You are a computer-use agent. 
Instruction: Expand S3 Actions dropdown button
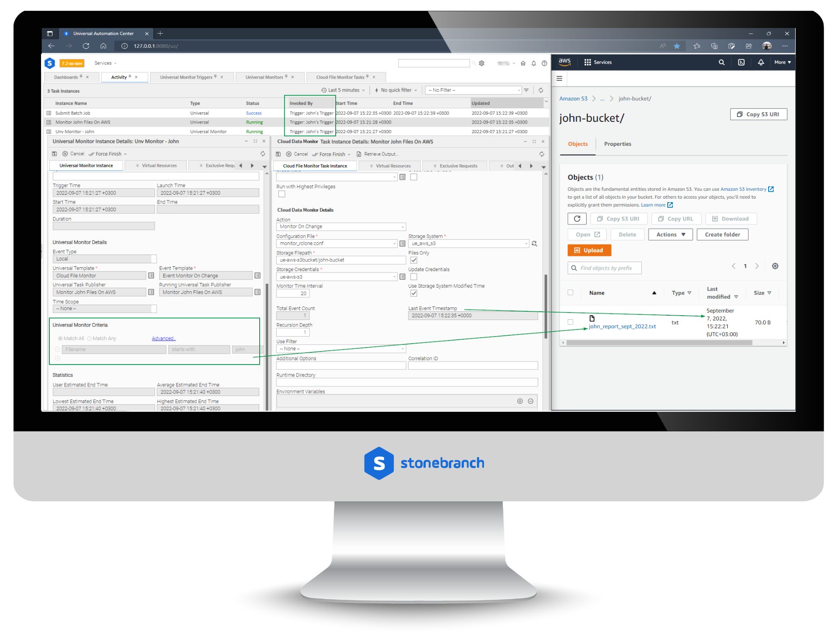670,234
